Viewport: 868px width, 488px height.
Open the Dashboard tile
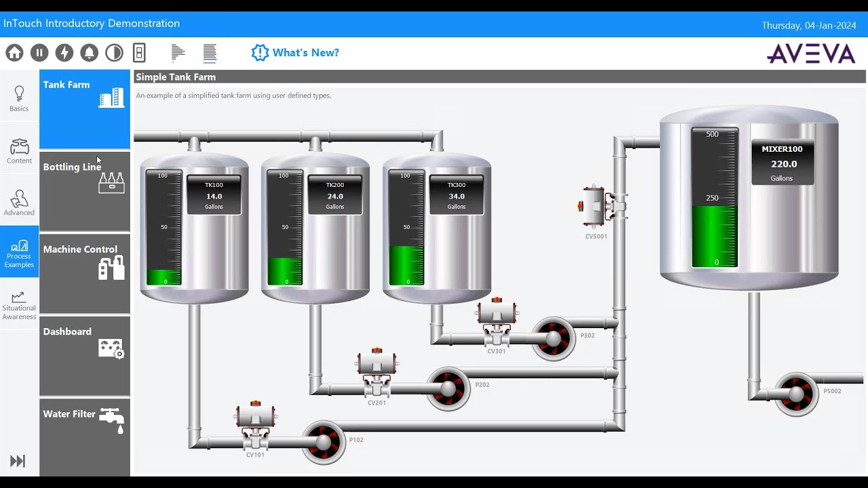tap(85, 356)
